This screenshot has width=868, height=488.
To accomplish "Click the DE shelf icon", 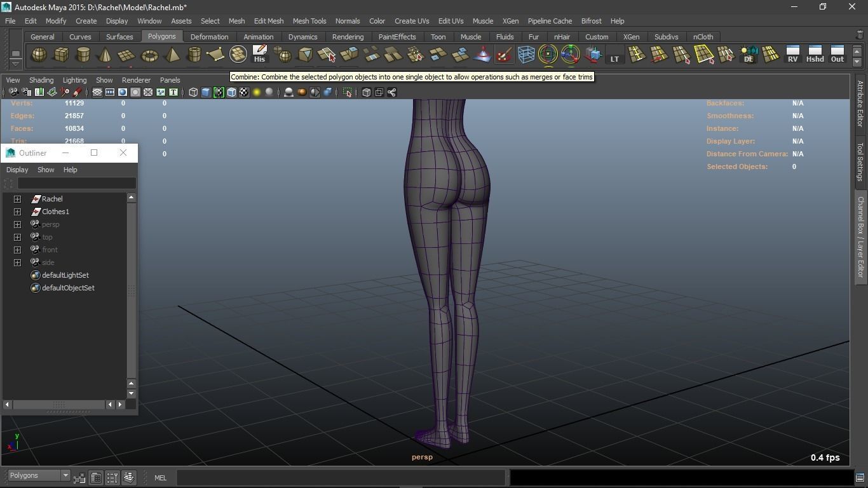I will [x=749, y=55].
